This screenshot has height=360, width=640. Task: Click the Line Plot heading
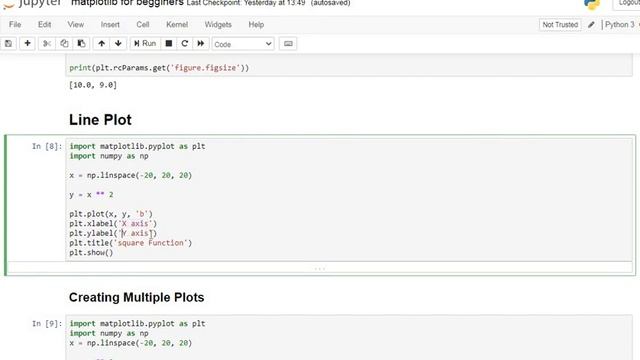[x=100, y=120]
